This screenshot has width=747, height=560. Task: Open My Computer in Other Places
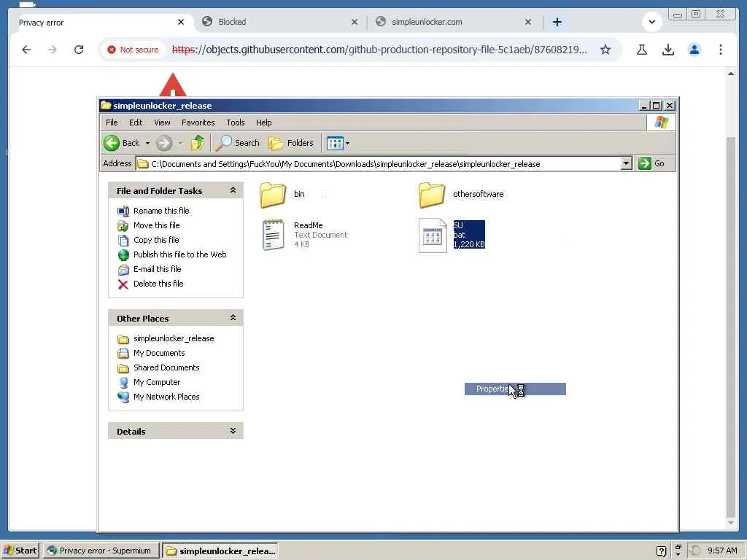157,382
